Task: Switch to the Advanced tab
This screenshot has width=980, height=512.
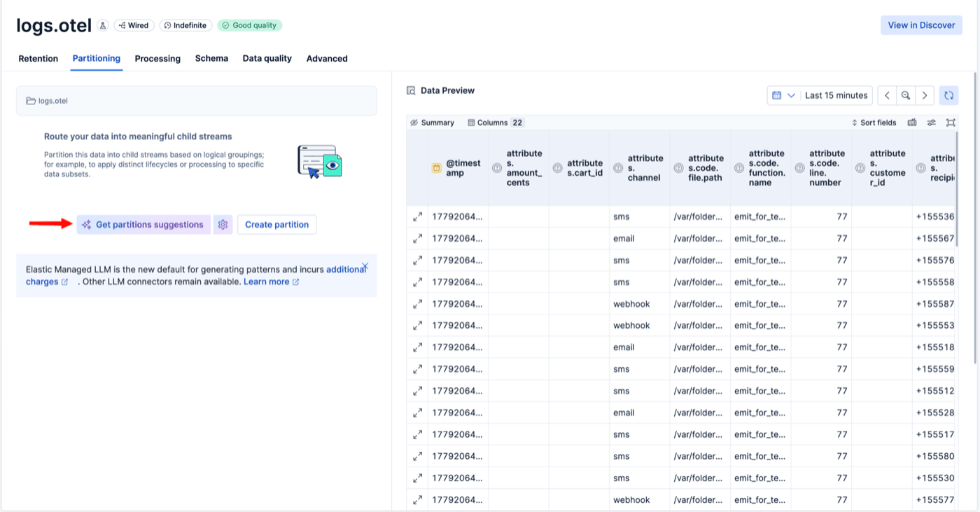Action: (327, 59)
